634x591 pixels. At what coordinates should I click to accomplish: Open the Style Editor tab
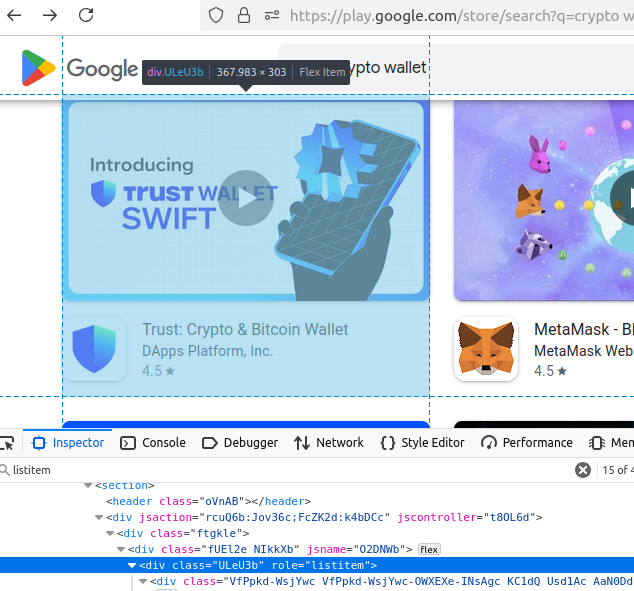point(422,443)
